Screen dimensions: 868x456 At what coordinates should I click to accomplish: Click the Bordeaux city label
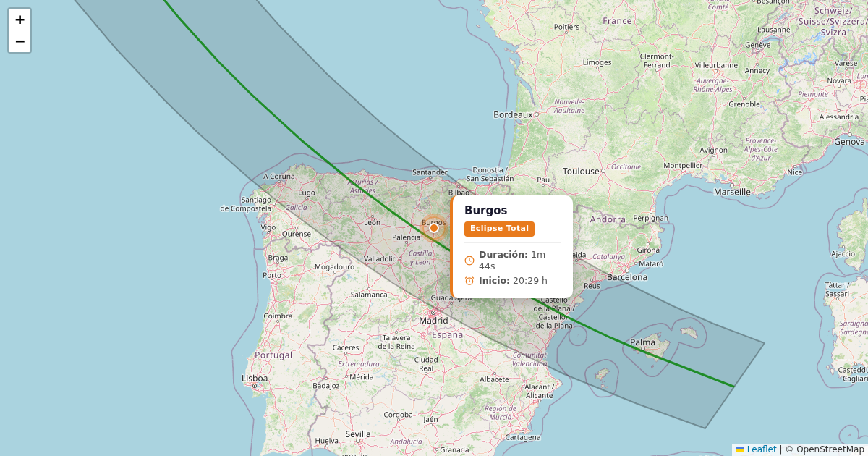click(513, 114)
